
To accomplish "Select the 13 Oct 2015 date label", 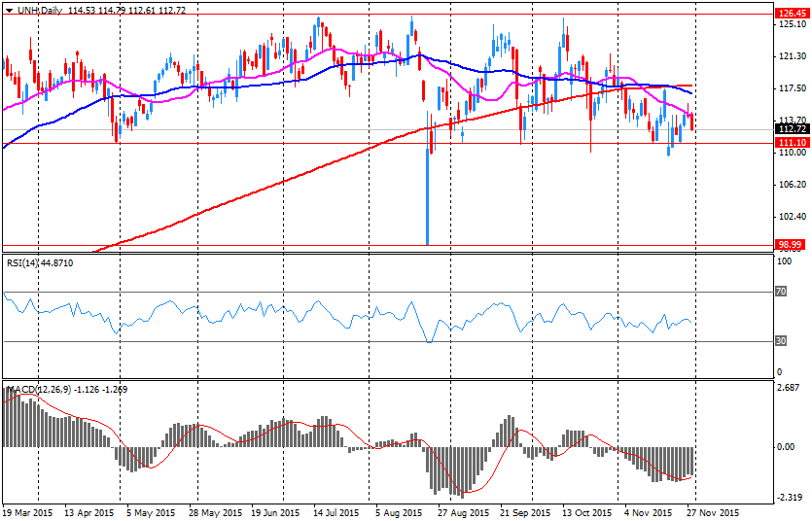I will (587, 512).
